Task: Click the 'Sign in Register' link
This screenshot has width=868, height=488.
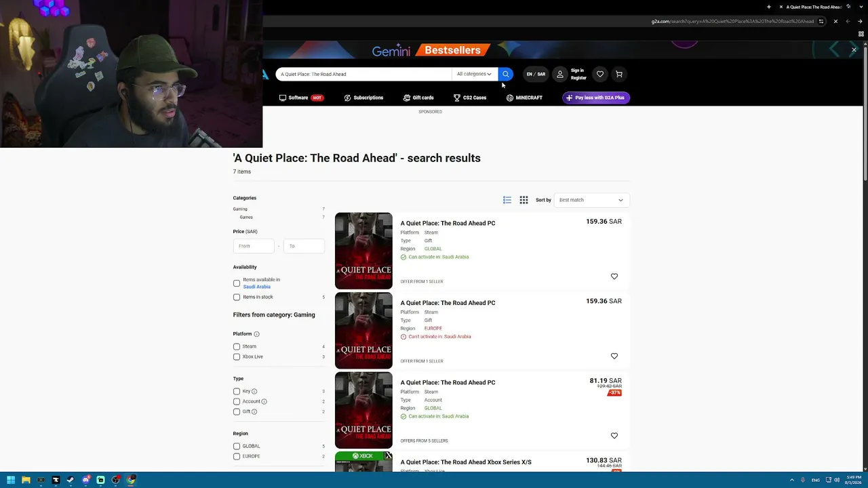Action: point(578,74)
